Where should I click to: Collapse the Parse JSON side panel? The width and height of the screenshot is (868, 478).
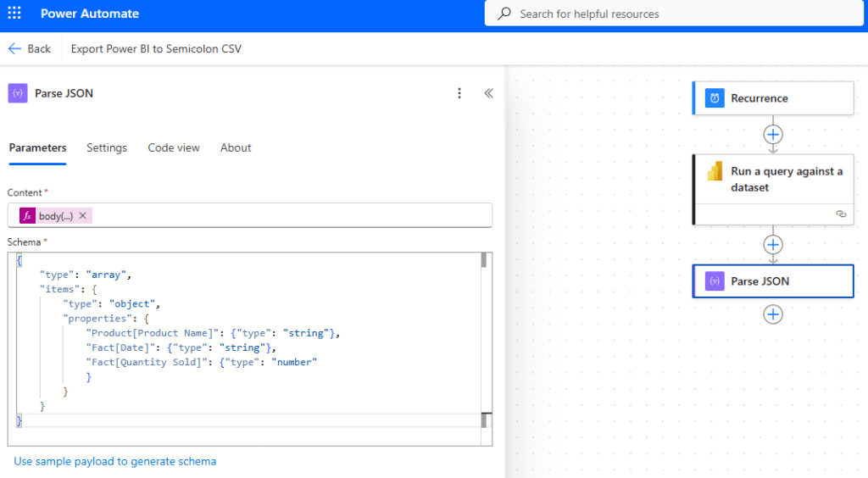click(x=489, y=93)
